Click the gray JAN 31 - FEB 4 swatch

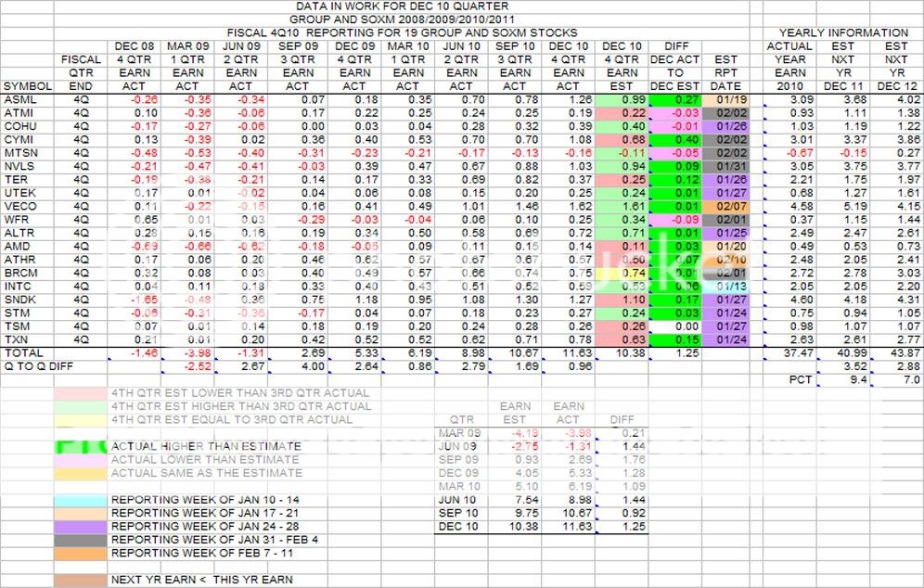pyautogui.click(x=81, y=539)
